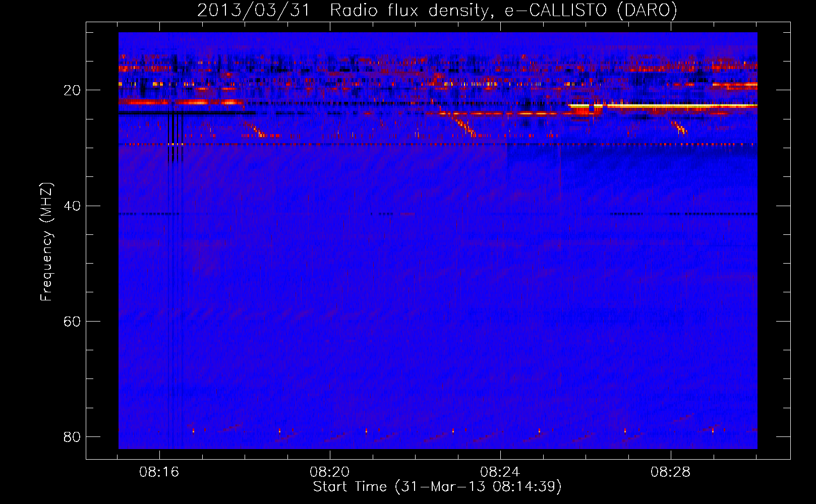The width and height of the screenshot is (816, 504).
Task: Click the 08:20 time axis label
Action: pyautogui.click(x=330, y=472)
